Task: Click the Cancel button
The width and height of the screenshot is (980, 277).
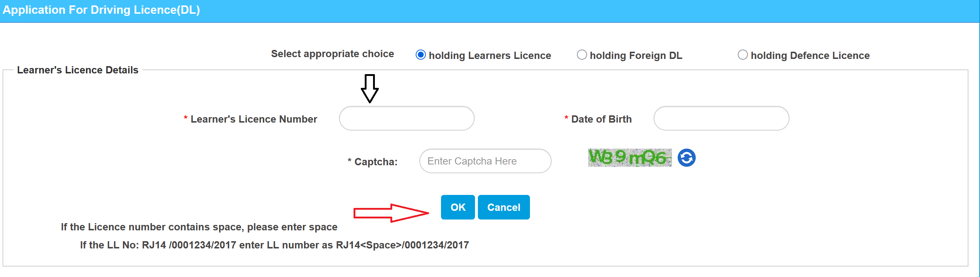Action: (504, 207)
